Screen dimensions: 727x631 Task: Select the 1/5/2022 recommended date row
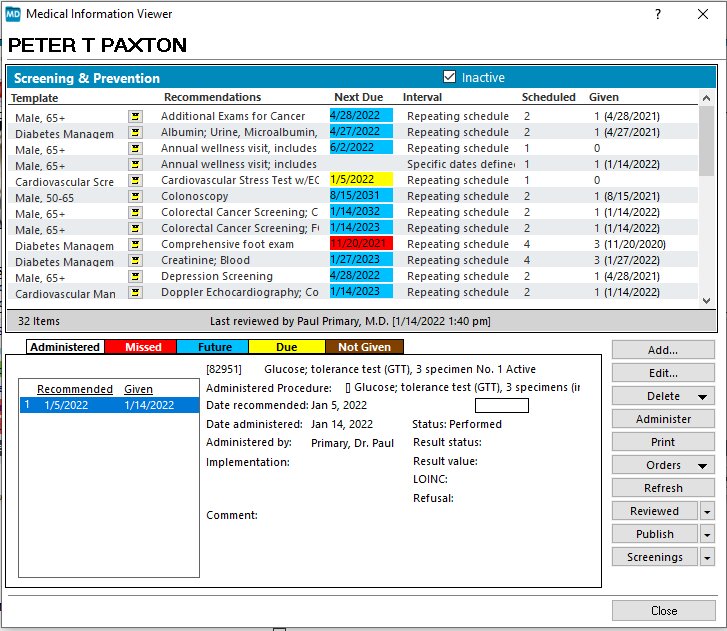109,405
